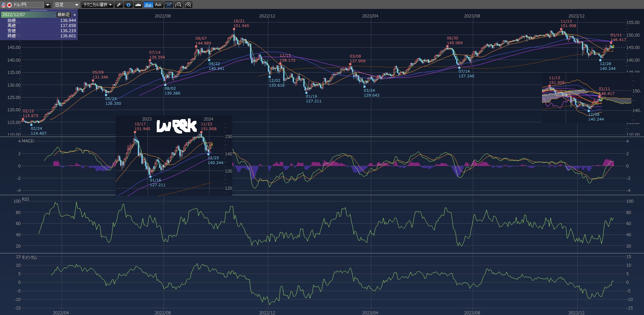
Task: Click the 09/07 144.989 high marker label
Action: coord(203,41)
